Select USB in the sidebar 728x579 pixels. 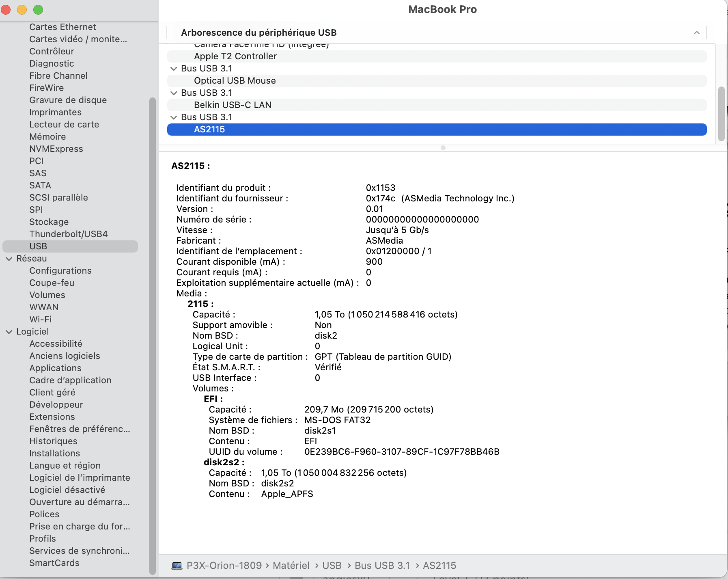point(70,246)
